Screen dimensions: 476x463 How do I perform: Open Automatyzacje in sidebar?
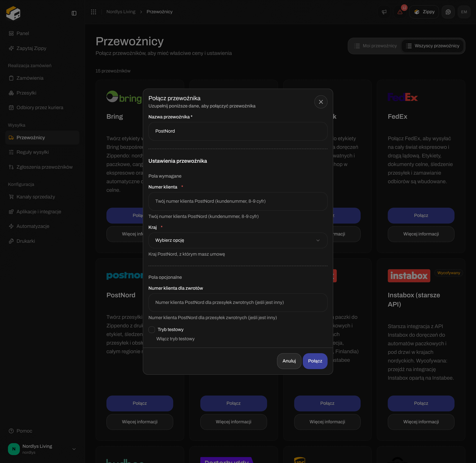42,226
